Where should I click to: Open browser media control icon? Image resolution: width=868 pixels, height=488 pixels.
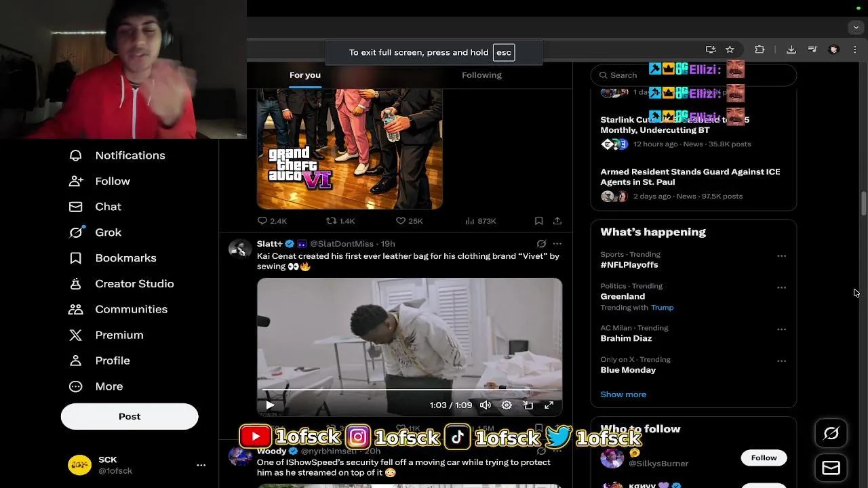[812, 49]
